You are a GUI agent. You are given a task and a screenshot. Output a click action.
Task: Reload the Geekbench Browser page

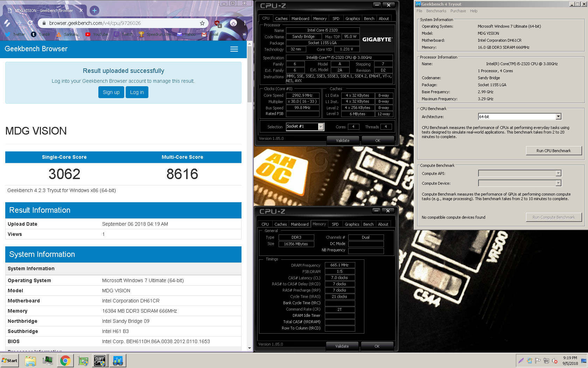tap(30, 23)
